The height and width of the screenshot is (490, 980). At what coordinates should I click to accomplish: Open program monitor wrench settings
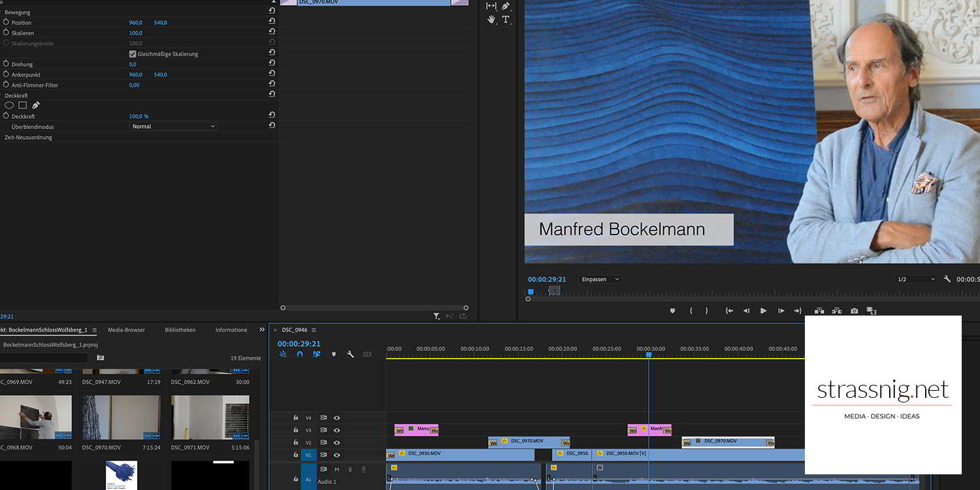pos(947,279)
